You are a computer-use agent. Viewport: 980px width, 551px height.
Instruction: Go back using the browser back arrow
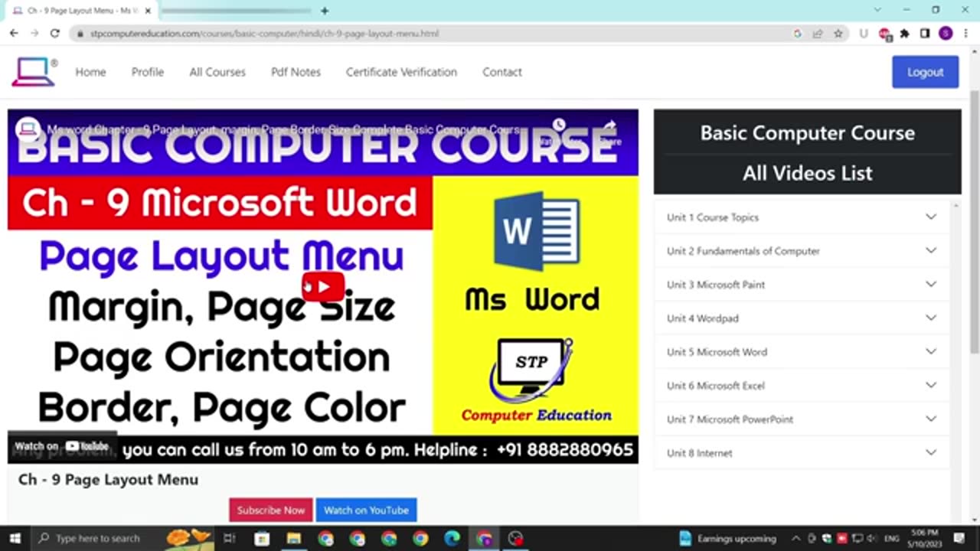point(14,34)
